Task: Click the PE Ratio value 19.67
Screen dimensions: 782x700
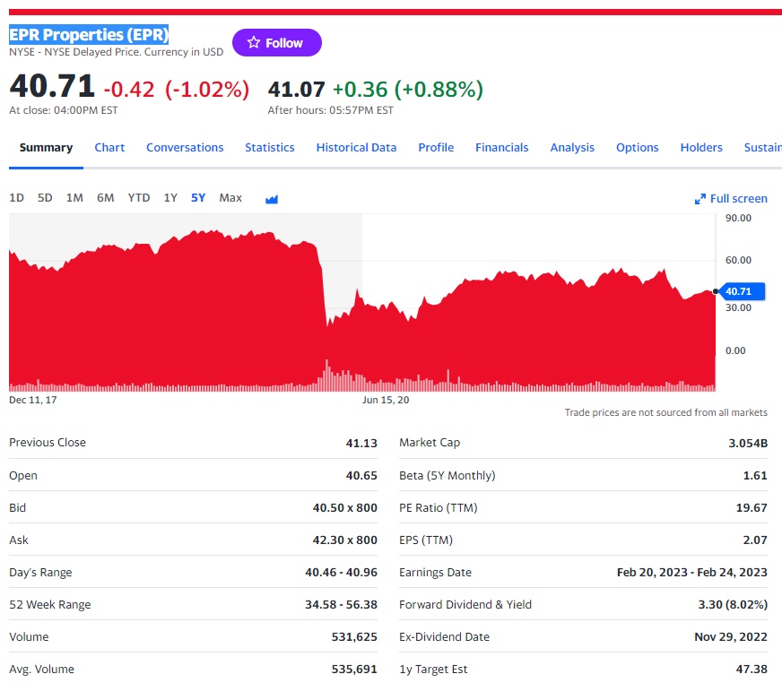Action: [752, 508]
